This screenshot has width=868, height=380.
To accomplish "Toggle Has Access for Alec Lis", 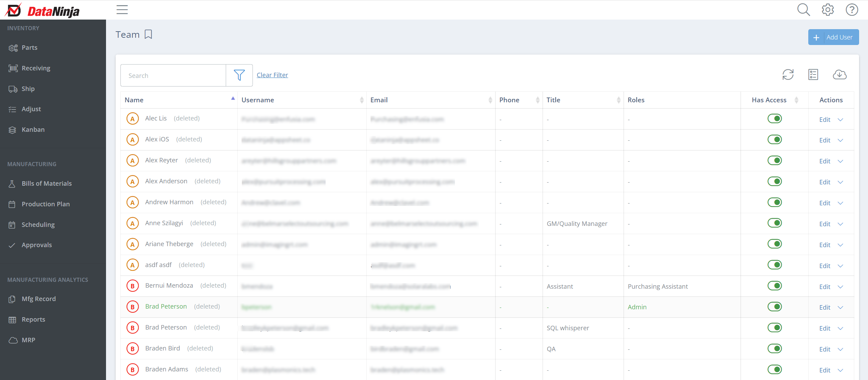I will pyautogui.click(x=774, y=119).
